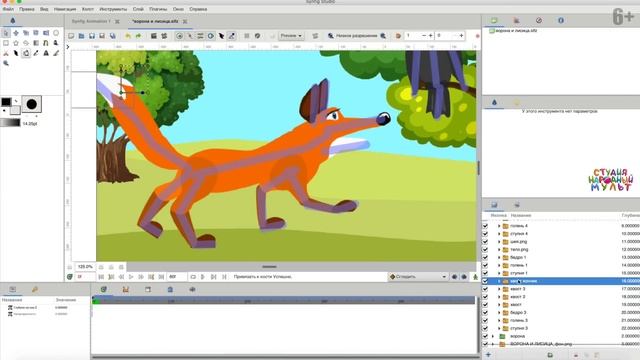
Task: Uncheck visibility of layer ступня 4
Action: (x=485, y=233)
